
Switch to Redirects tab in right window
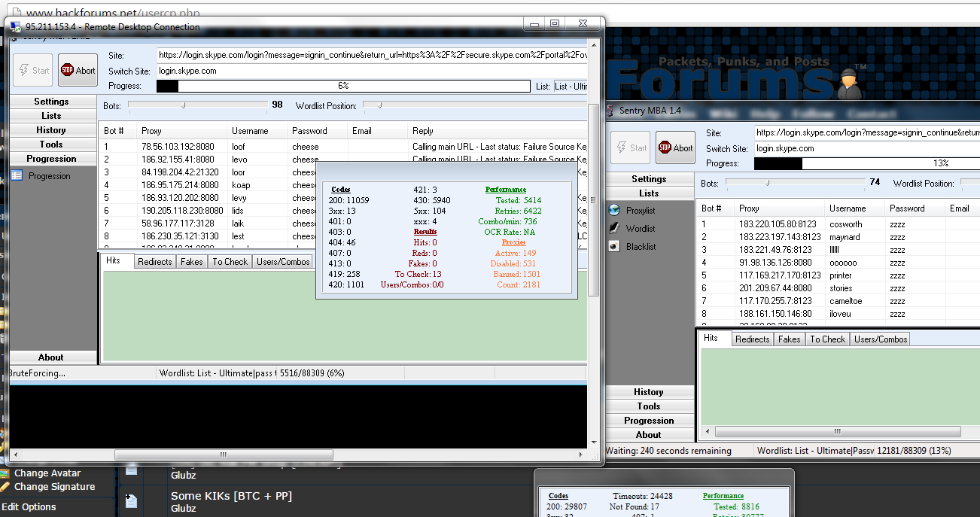point(753,339)
